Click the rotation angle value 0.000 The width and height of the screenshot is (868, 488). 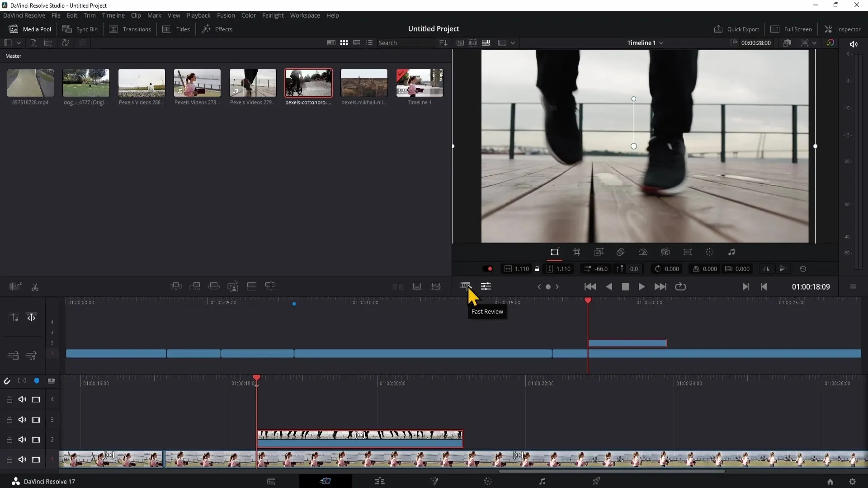672,269
